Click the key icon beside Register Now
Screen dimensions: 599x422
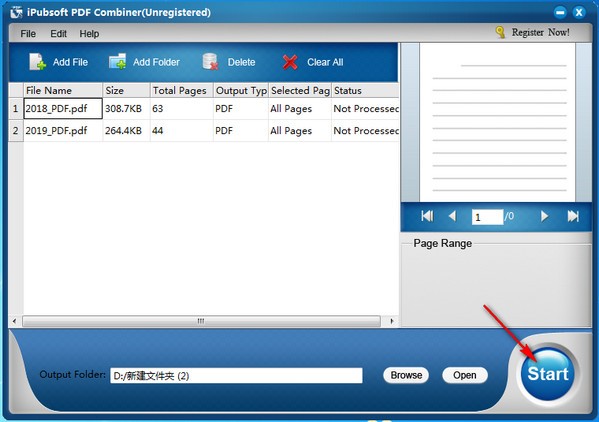click(x=500, y=32)
